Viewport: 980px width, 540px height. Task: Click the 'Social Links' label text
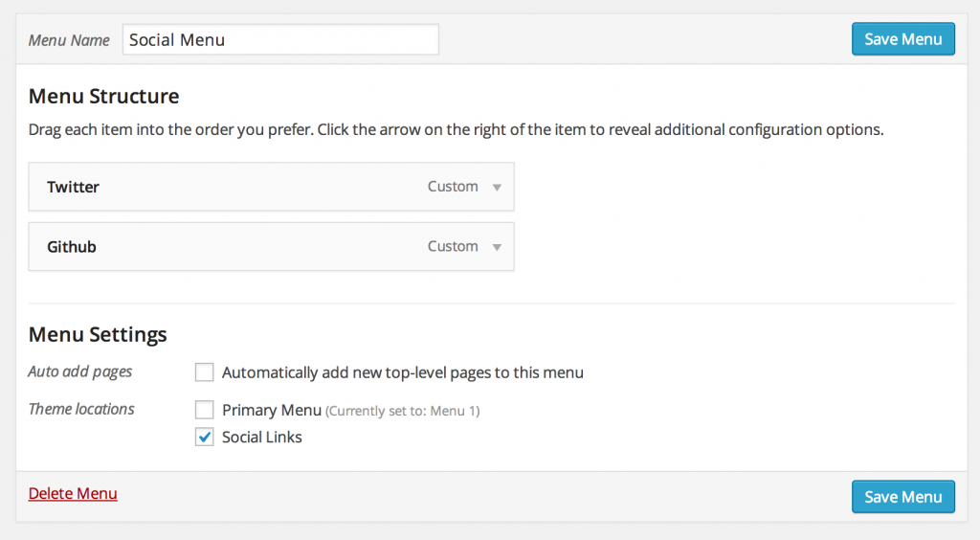click(261, 438)
